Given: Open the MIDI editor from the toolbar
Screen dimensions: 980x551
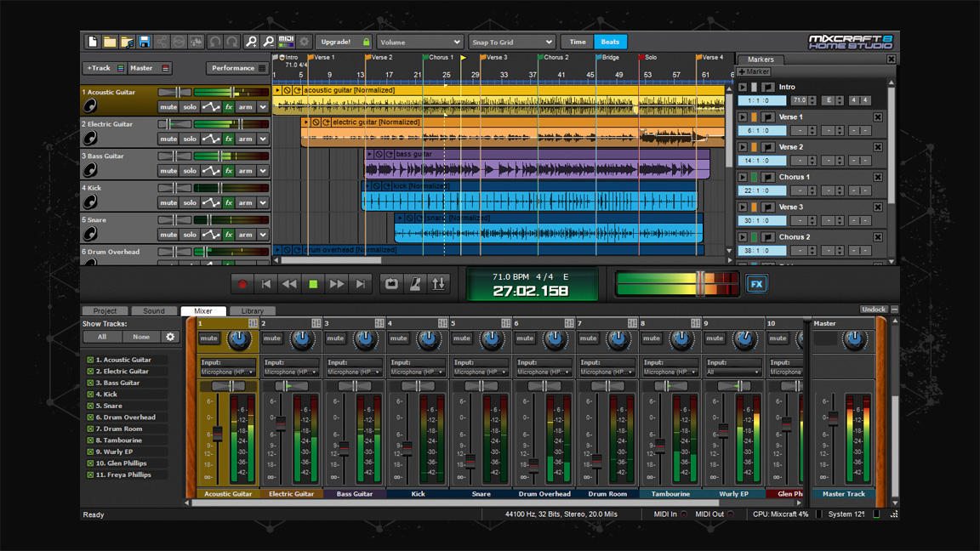Looking at the screenshot, I should [x=286, y=41].
